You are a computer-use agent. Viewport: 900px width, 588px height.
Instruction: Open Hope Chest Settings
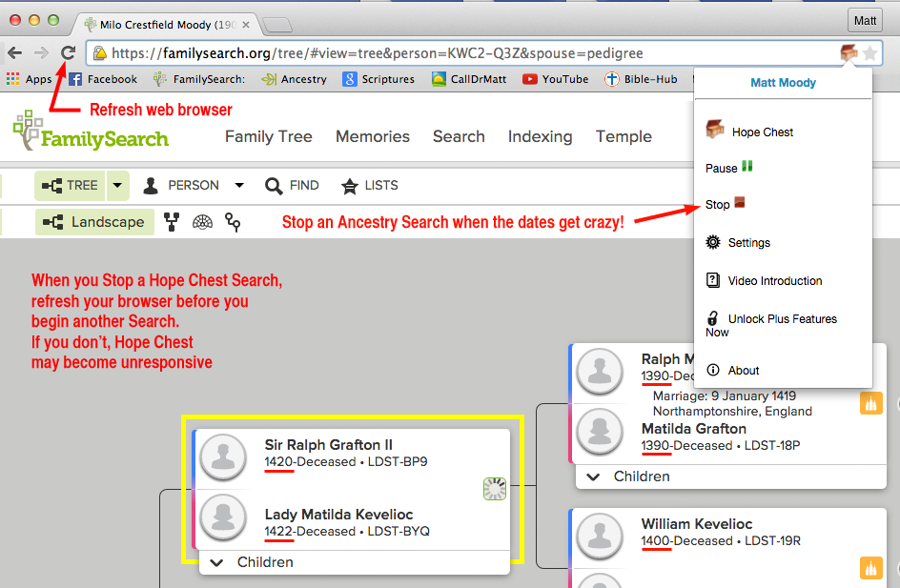tap(738, 243)
